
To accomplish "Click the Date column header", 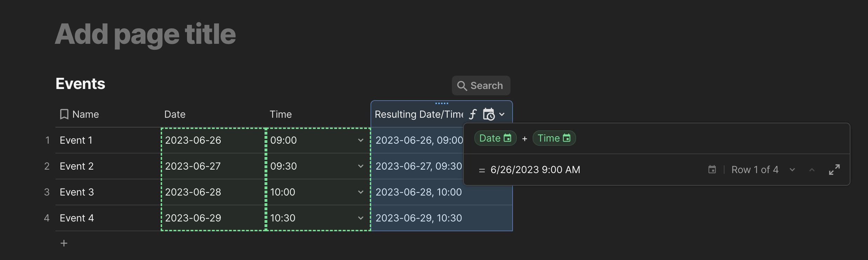I will tap(175, 114).
